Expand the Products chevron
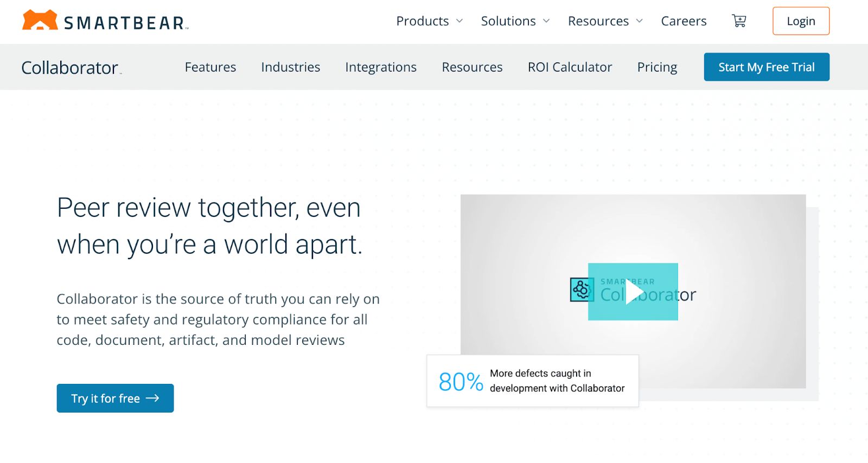The height and width of the screenshot is (463, 868). [x=459, y=21]
